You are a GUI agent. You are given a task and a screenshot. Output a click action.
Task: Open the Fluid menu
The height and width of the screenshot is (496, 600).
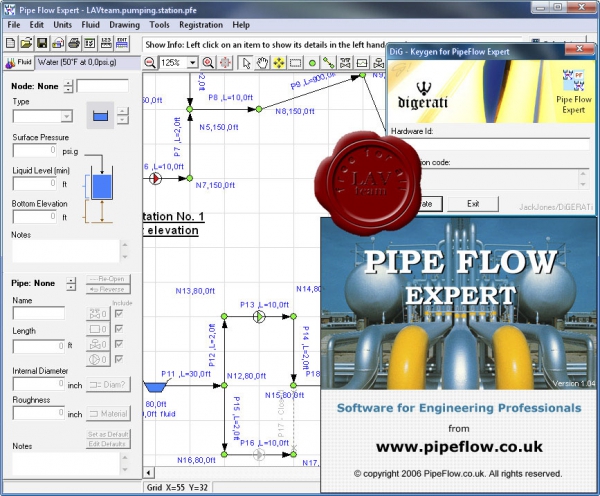[x=90, y=25]
